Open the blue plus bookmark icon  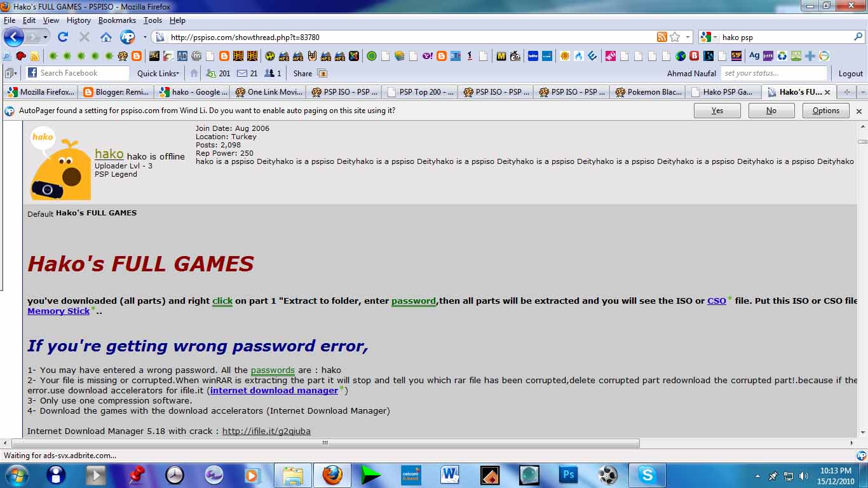(x=810, y=56)
